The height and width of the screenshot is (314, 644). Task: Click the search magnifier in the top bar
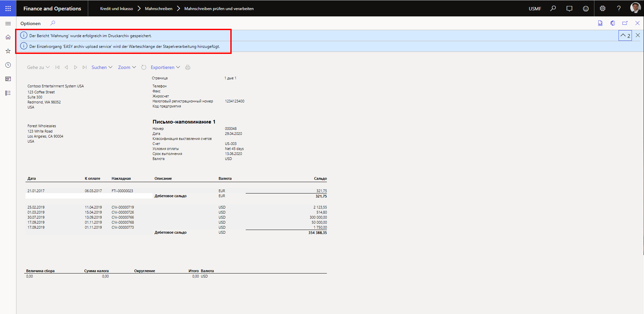tap(553, 8)
